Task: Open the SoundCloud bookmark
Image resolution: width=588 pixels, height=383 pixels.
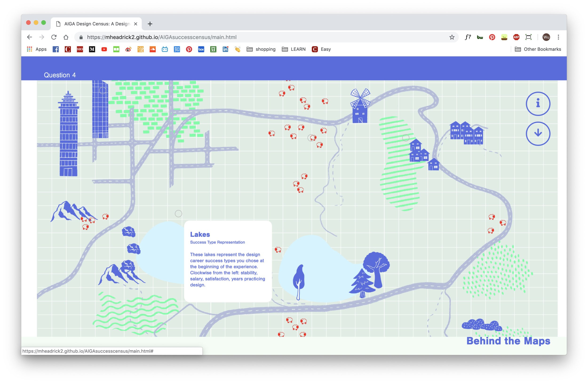Action: [152, 49]
